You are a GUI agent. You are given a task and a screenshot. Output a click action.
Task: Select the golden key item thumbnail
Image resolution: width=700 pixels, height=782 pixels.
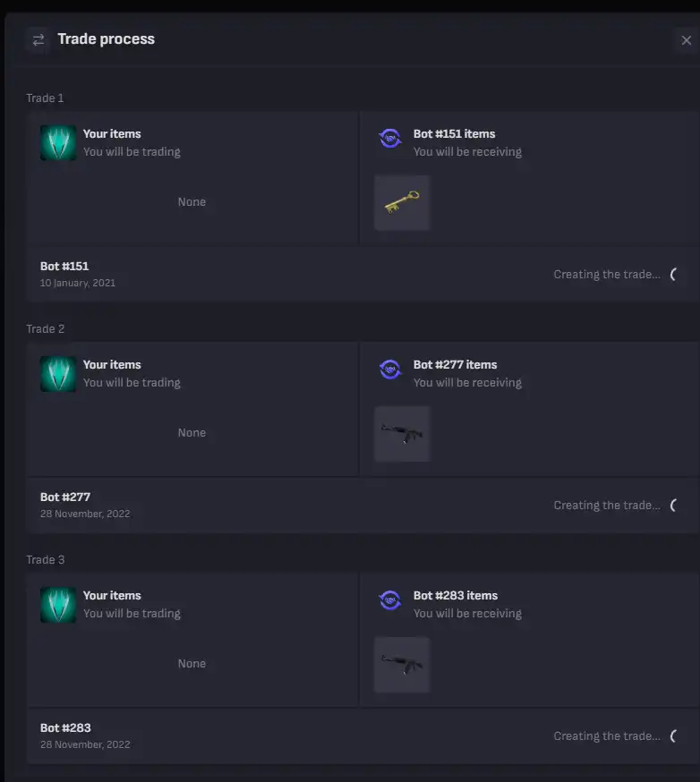(x=402, y=203)
